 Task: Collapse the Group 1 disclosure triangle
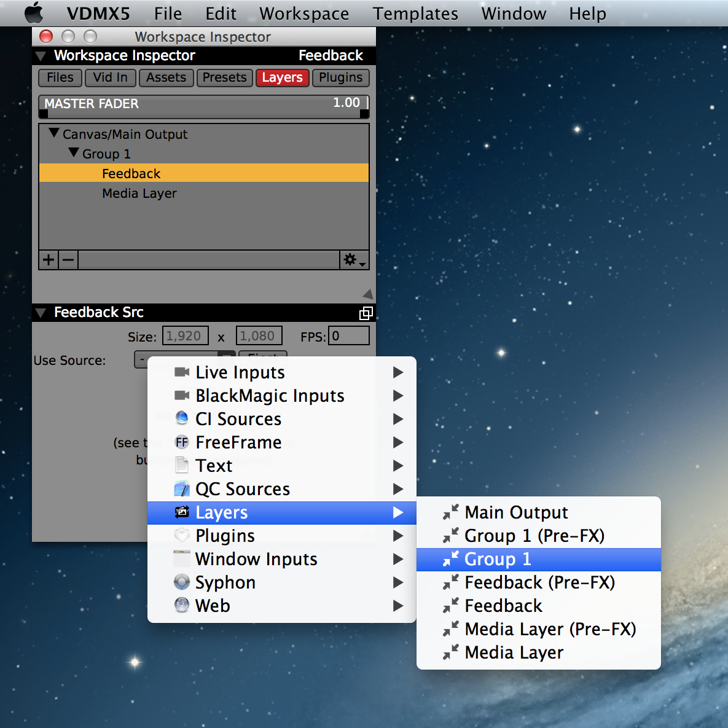pyautogui.click(x=73, y=152)
